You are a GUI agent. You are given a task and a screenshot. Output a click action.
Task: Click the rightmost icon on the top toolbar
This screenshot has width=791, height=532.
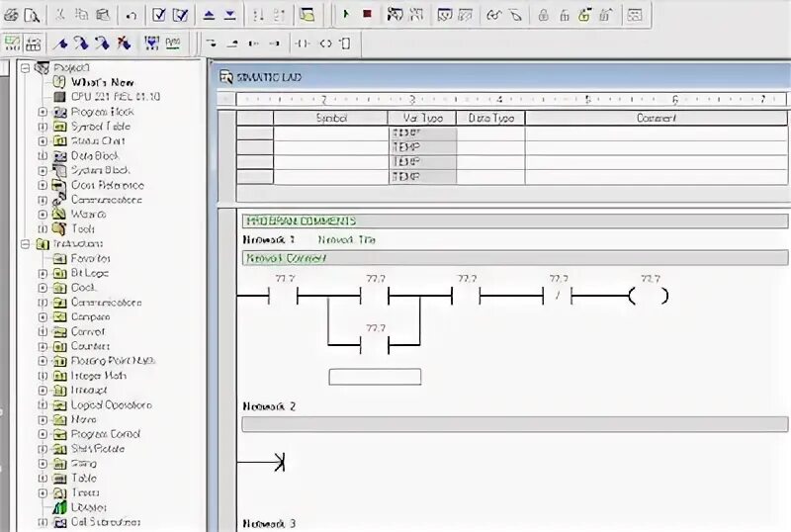[635, 16]
